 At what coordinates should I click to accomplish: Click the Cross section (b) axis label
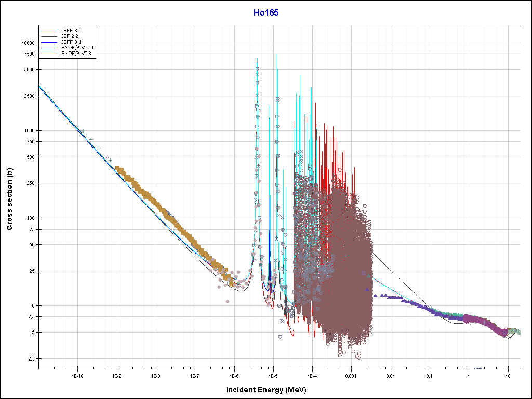9,200
